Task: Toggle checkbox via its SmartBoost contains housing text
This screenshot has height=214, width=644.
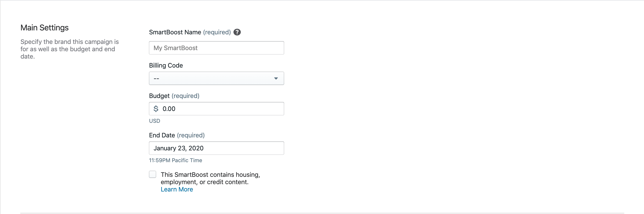Action: tap(210, 178)
